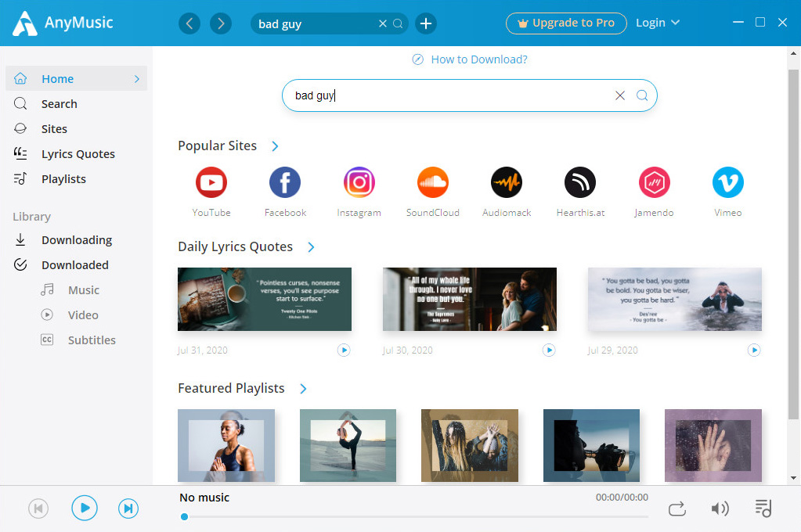Viewport: 801px width, 532px height.
Task: Mute using the volume speaker icon
Action: (x=720, y=509)
